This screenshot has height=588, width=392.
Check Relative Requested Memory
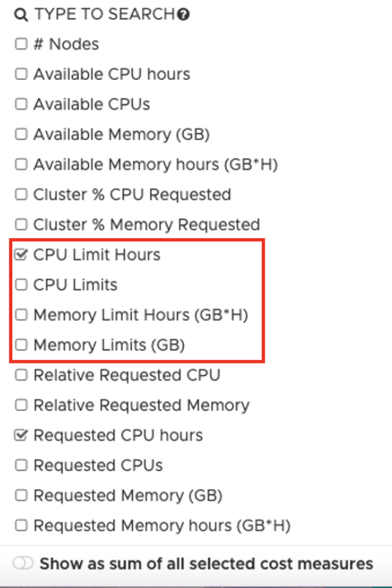tap(21, 405)
